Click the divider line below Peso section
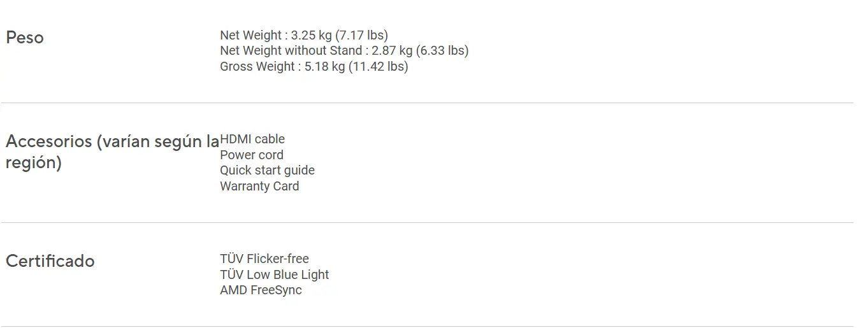This screenshot has width=868, height=328. 427,103
